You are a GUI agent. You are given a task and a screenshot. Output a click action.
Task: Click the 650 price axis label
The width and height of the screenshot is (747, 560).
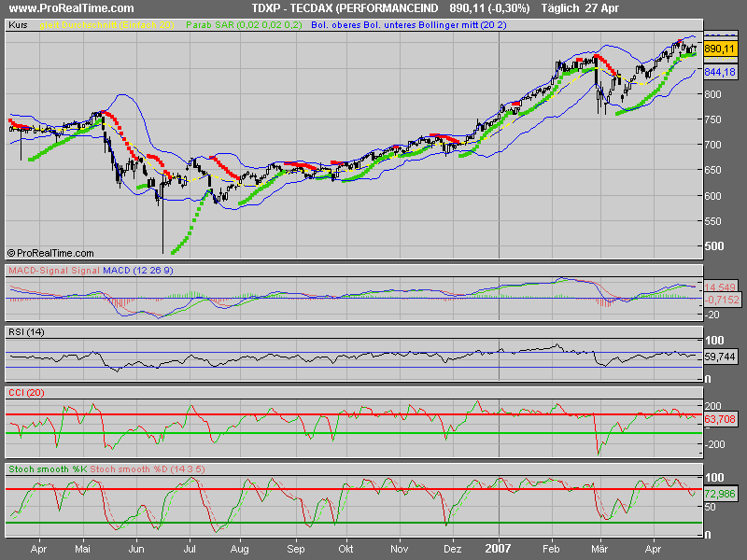tap(712, 170)
